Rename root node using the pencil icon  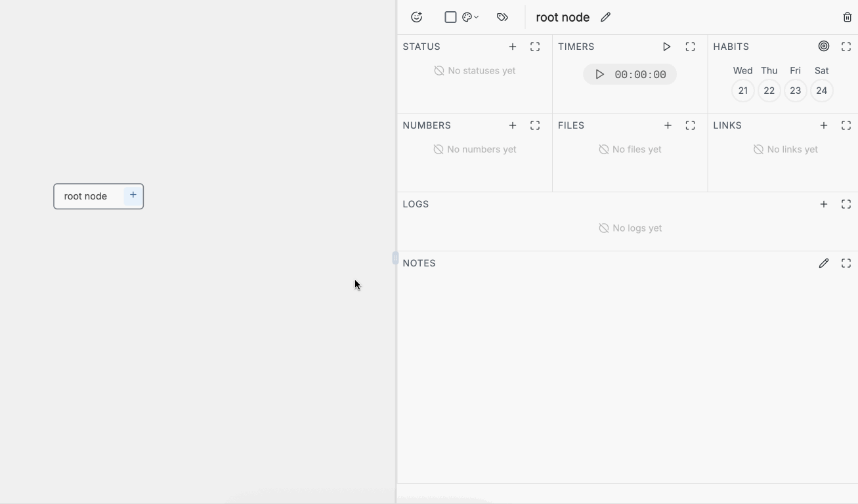[x=605, y=17]
